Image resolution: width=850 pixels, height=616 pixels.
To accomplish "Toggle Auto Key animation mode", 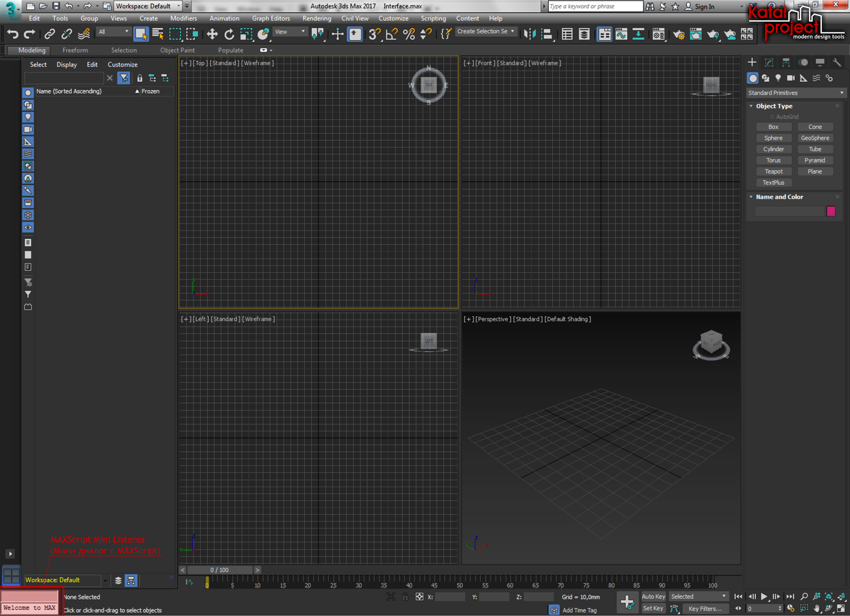I will [653, 597].
